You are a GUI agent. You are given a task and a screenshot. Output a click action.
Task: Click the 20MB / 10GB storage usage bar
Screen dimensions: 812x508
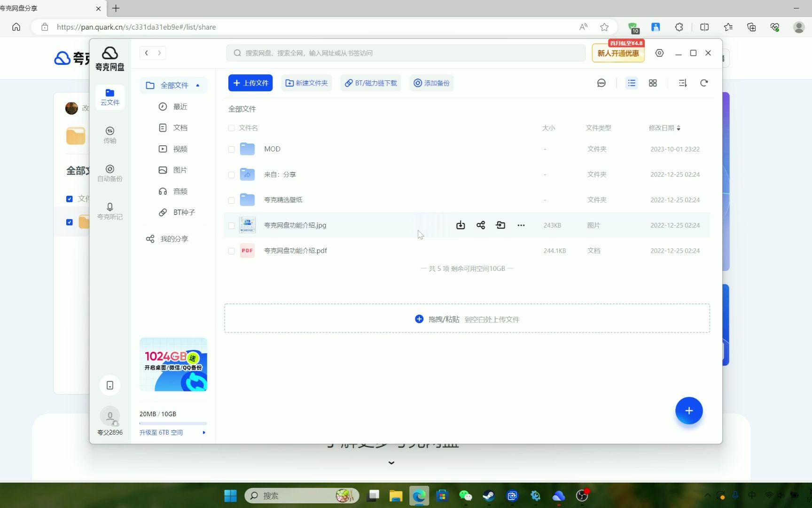173,423
